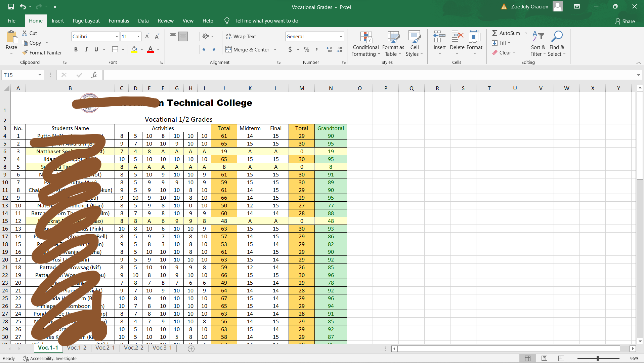The image size is (644, 363).
Task: Click the Insert Function fx icon
Action: pyautogui.click(x=94, y=75)
